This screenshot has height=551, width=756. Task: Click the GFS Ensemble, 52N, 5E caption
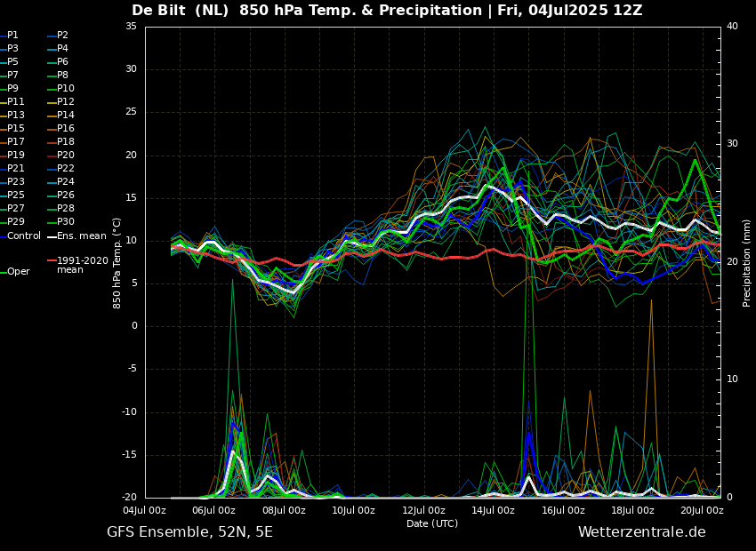189,532
